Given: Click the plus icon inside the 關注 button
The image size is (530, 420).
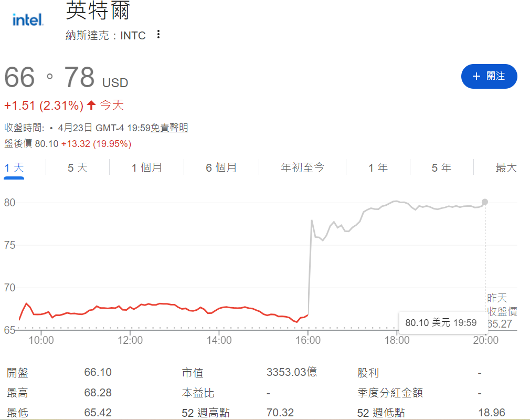Looking at the screenshot, I should tap(476, 76).
